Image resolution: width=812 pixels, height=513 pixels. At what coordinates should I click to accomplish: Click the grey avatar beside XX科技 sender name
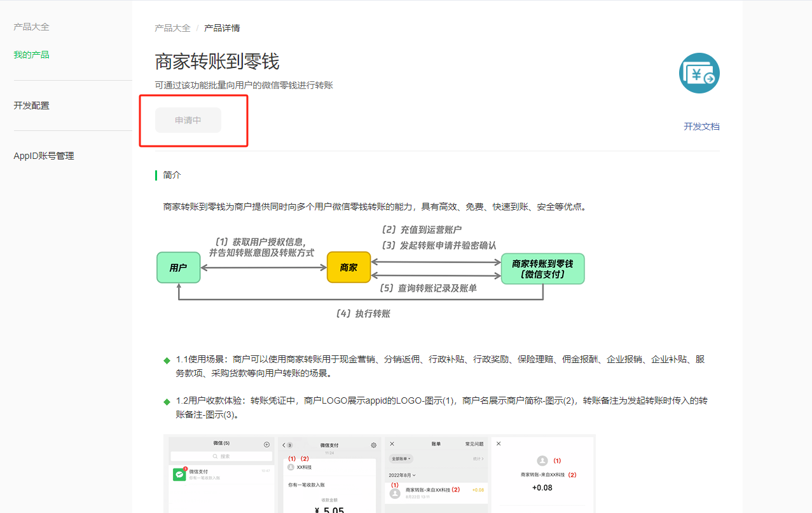coord(291,467)
